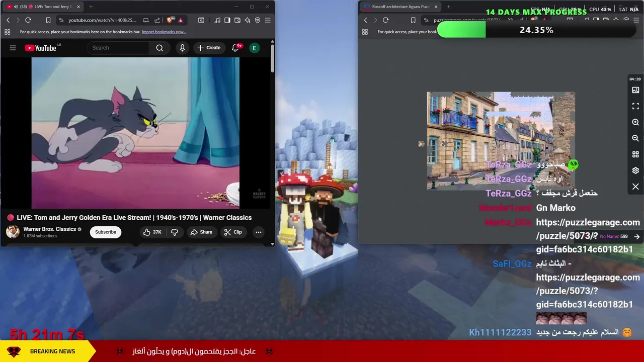The image size is (644, 362).
Task: Dislike the Tom and Jerry video
Action: click(175, 232)
